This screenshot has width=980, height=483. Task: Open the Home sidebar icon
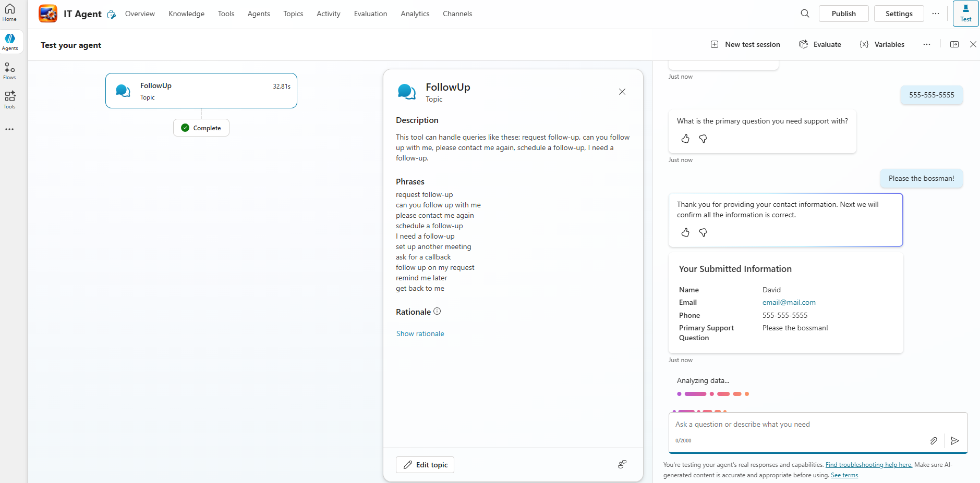click(x=9, y=12)
